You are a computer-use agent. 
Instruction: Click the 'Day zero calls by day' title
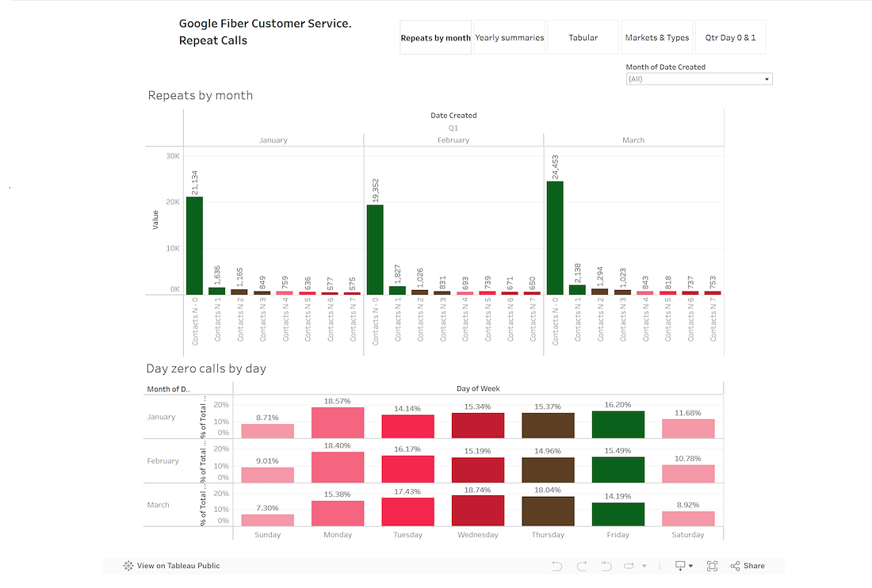[206, 368]
